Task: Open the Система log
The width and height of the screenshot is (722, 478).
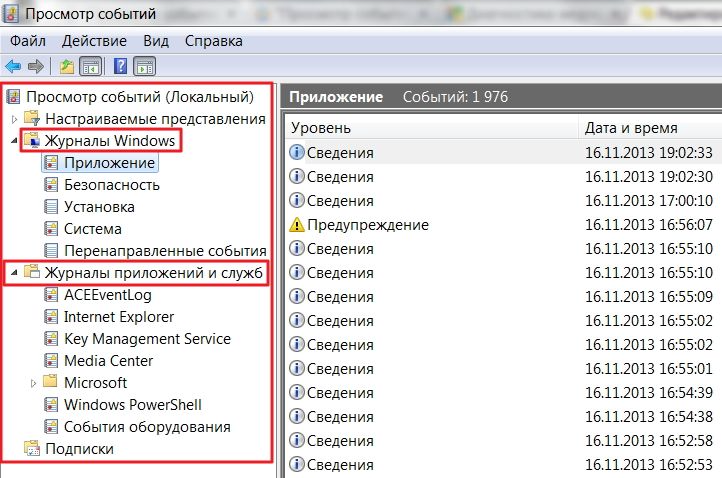Action: coord(93,229)
